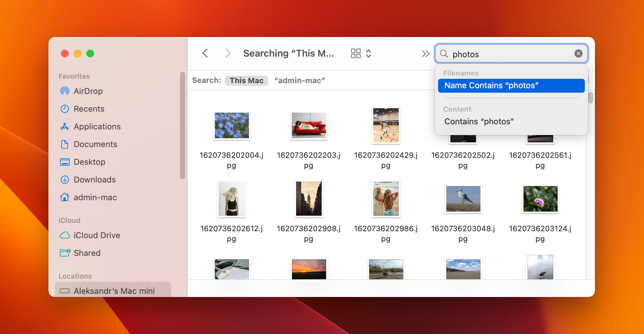Click the Shared folder icon
Viewport: 644px width, 334px height.
[65, 253]
